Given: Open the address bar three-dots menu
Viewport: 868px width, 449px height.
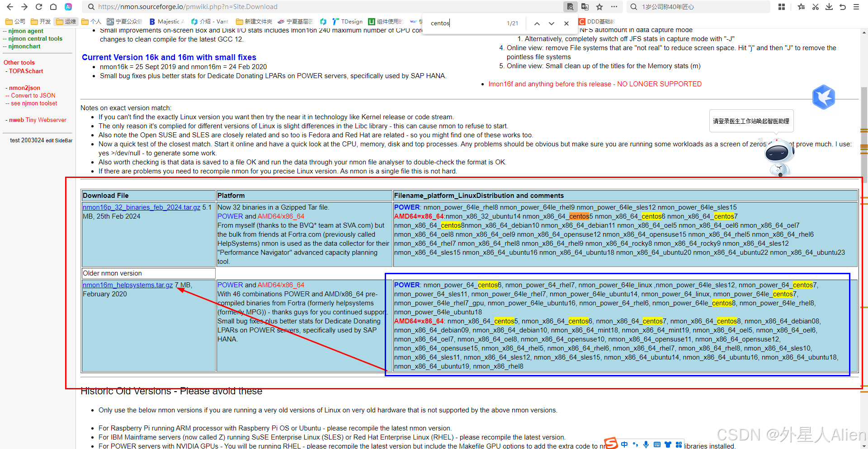Looking at the screenshot, I should click(614, 7).
